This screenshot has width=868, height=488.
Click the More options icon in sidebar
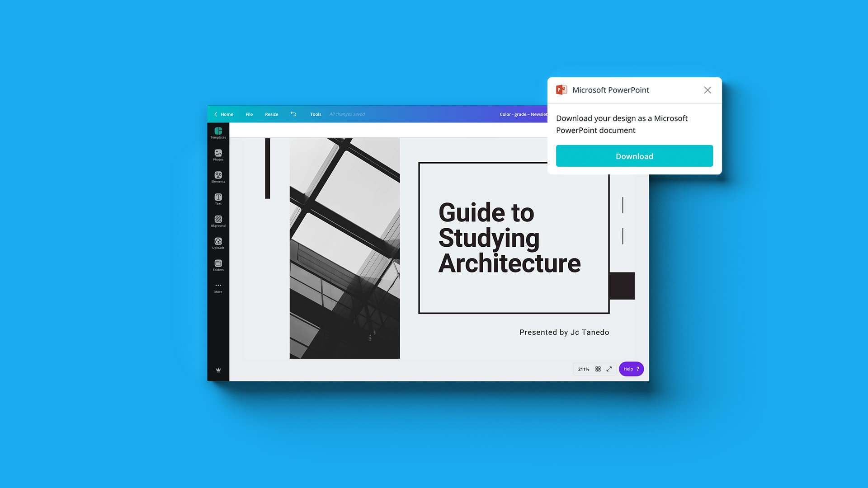[218, 286]
